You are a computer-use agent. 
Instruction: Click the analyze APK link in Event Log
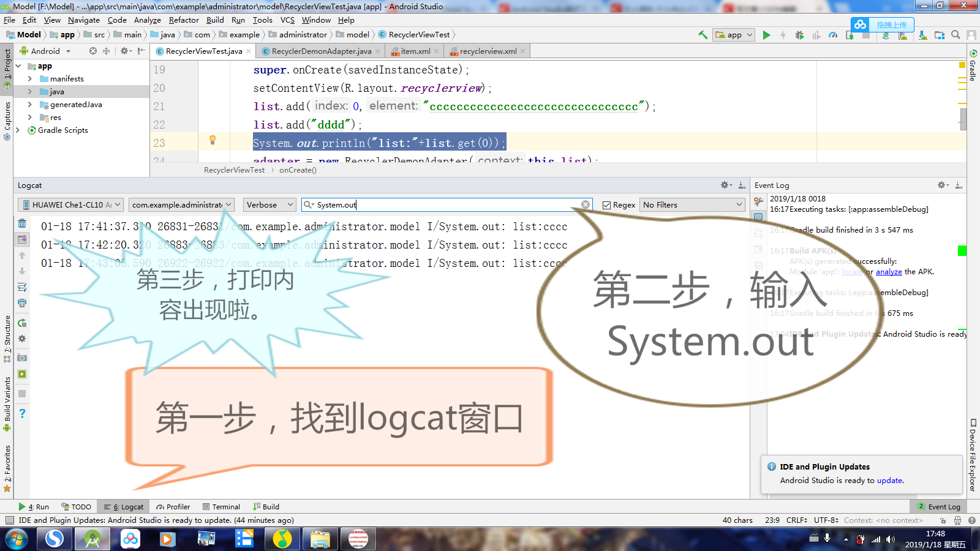pos(889,271)
